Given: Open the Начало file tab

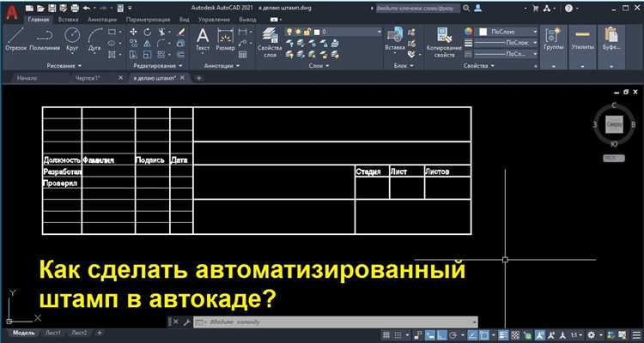Looking at the screenshot, I should pos(27,78).
